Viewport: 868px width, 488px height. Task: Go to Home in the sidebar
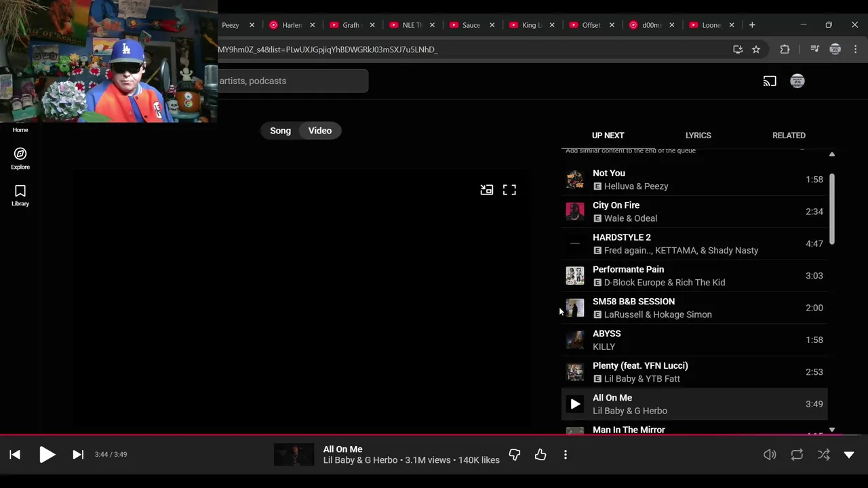tap(20, 129)
